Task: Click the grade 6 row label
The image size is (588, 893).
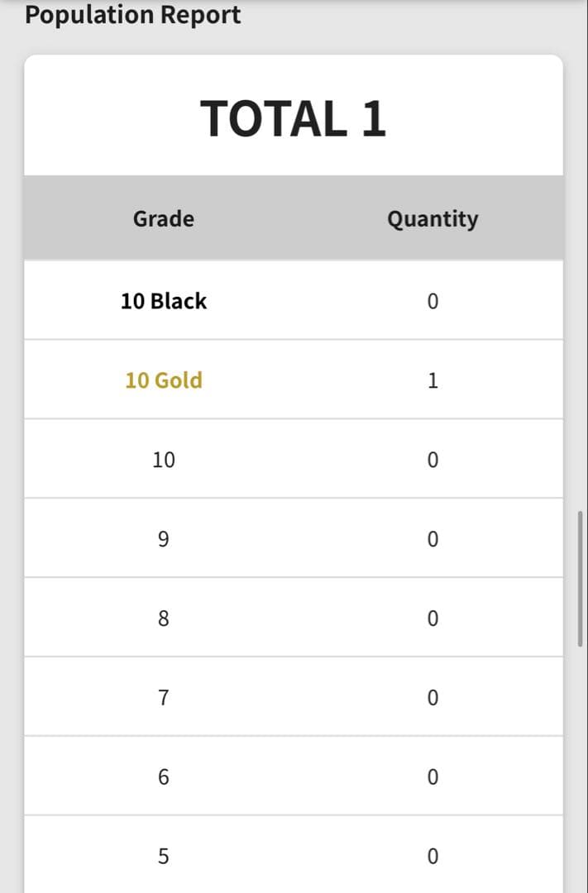Action: tap(164, 777)
